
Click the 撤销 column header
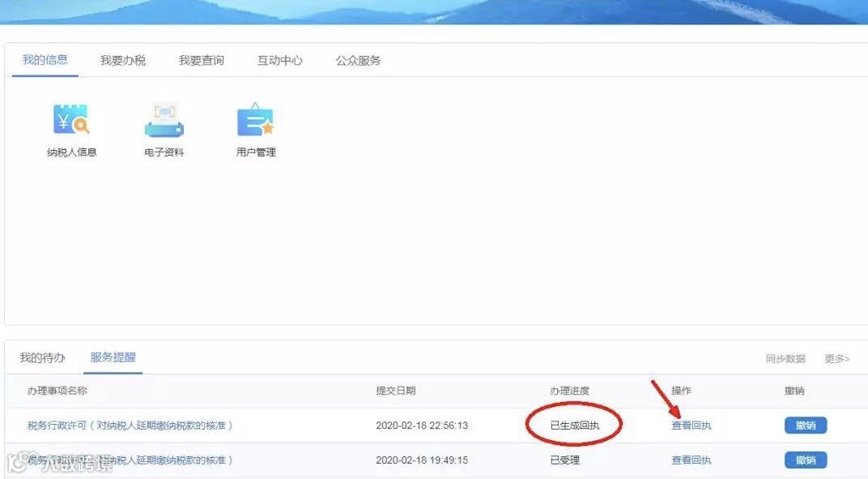[x=794, y=391]
